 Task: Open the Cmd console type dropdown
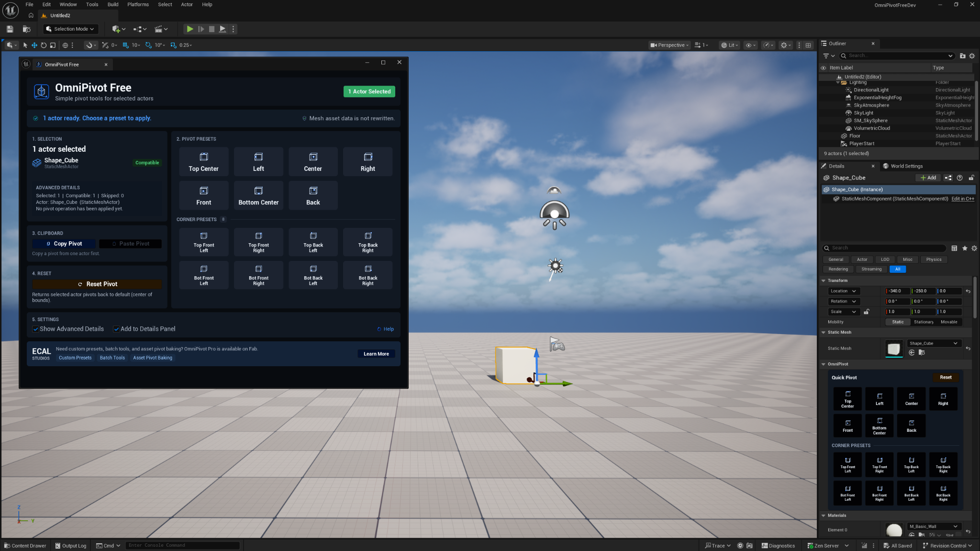coord(108,546)
